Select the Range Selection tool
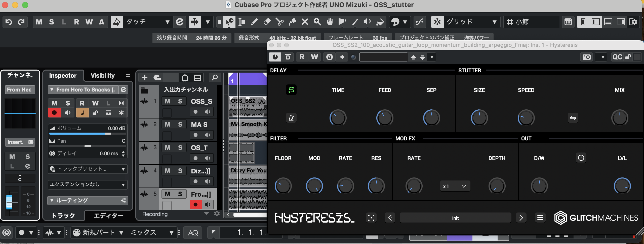Viewport: 644px width, 244px height. (242, 22)
